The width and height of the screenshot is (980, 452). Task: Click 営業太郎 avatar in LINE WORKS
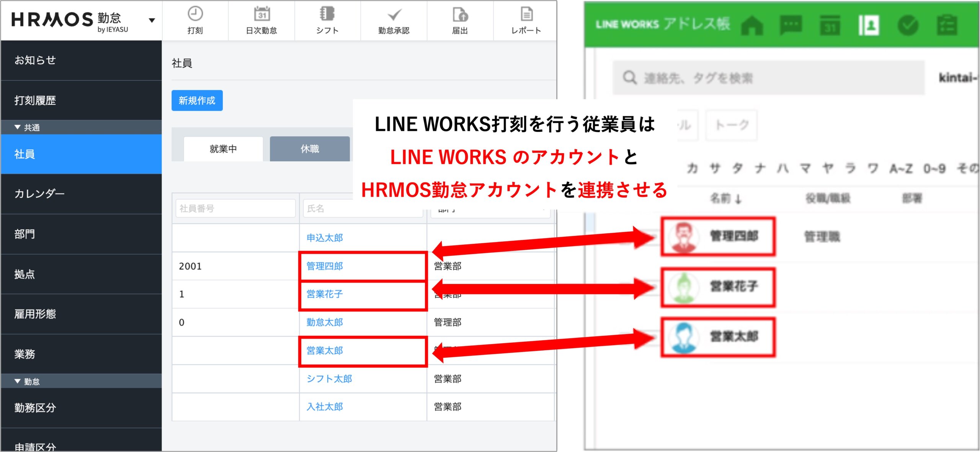click(x=683, y=337)
